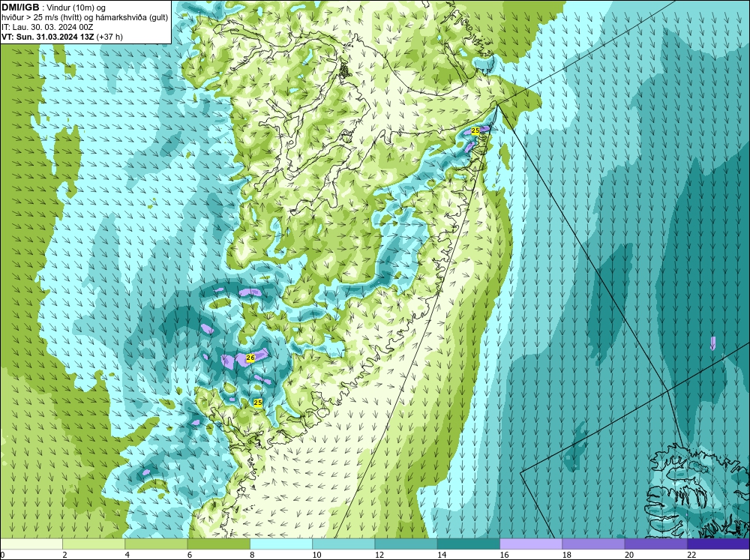The height and width of the screenshot is (560, 750).
Task: Click the legend value "16"
Action: point(504,555)
